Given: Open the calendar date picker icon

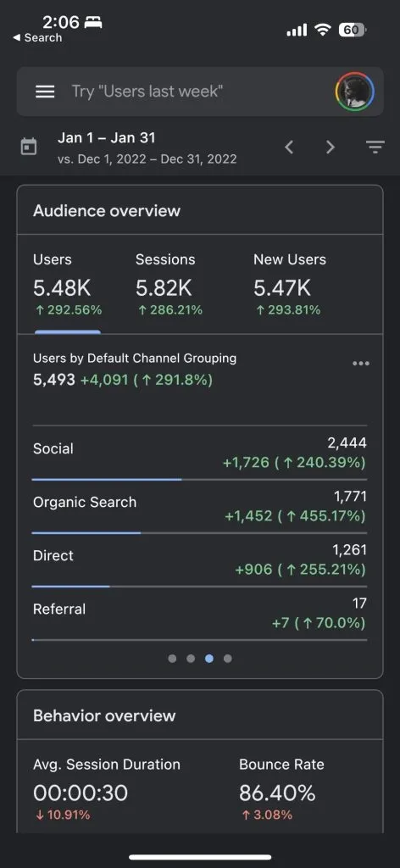Looking at the screenshot, I should click(28, 147).
